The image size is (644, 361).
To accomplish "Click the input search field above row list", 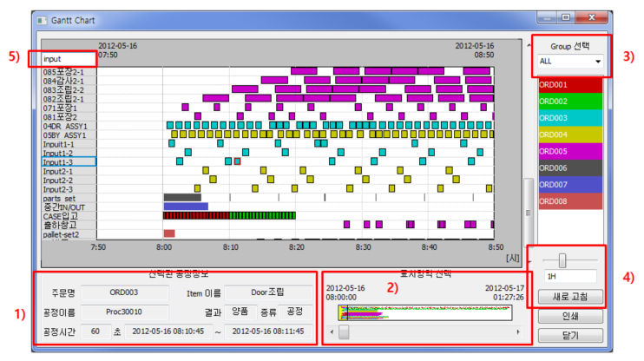I will coord(61,59).
